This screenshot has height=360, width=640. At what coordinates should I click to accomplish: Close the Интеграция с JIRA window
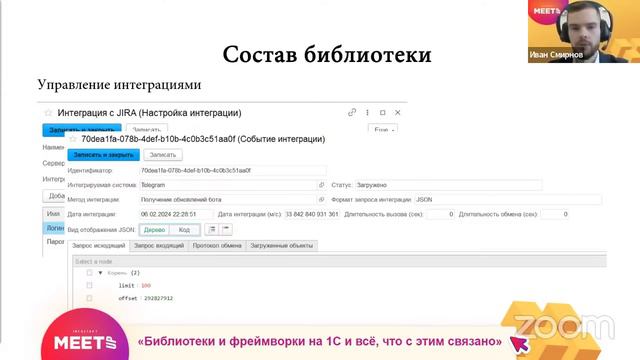click(398, 112)
